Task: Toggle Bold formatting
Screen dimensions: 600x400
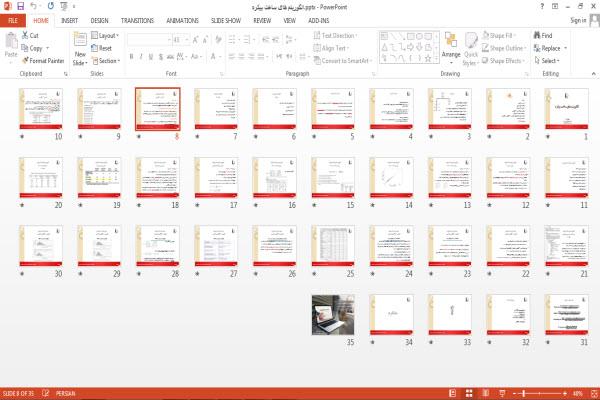Action: click(x=131, y=57)
